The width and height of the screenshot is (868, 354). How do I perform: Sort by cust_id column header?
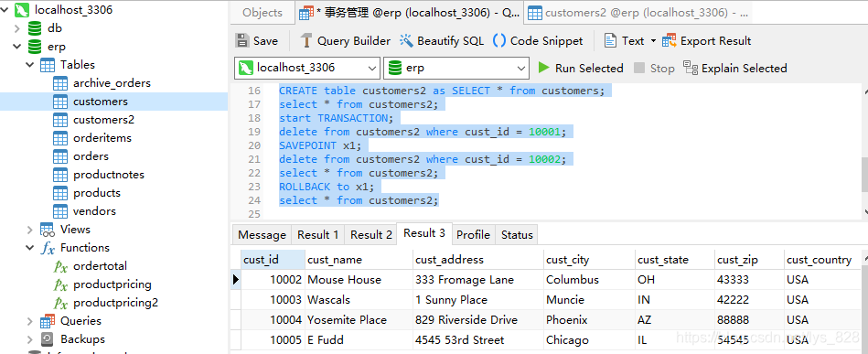coord(273,259)
